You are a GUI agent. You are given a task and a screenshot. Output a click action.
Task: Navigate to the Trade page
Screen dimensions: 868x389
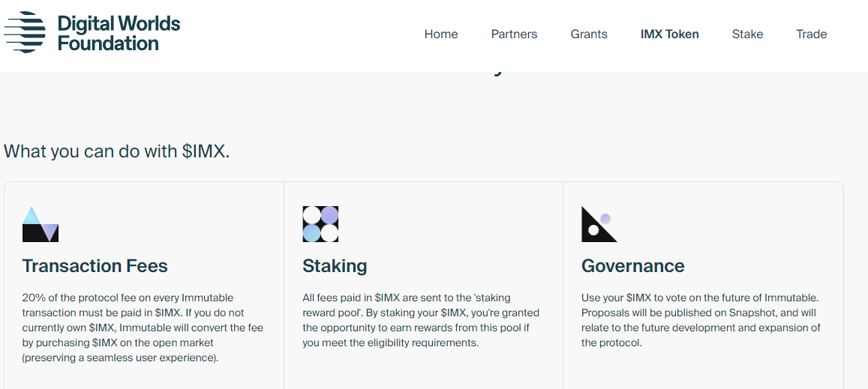pos(812,34)
